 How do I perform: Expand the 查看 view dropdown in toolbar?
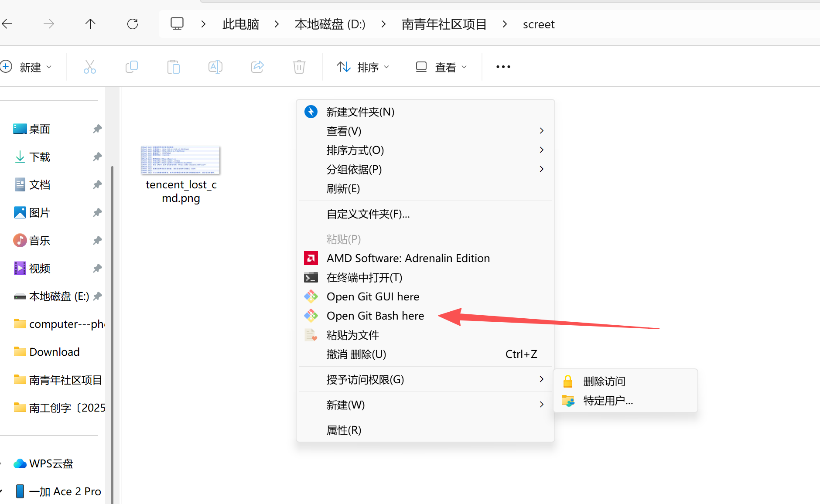pos(441,67)
